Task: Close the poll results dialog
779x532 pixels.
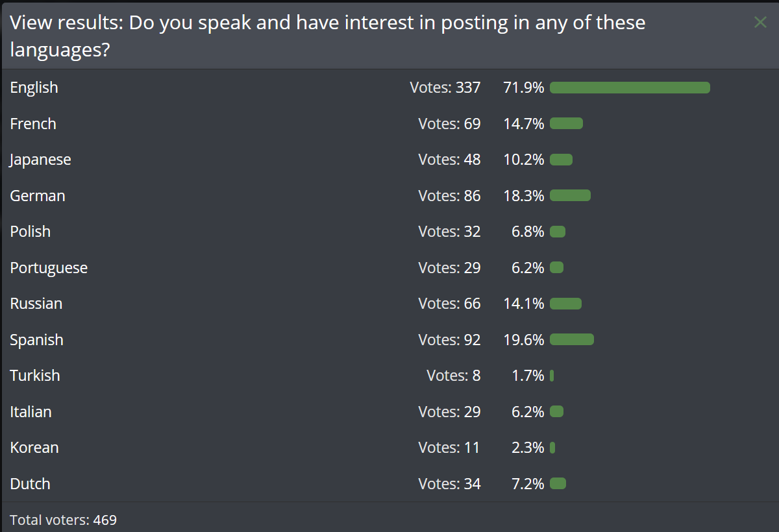Action: [x=760, y=23]
